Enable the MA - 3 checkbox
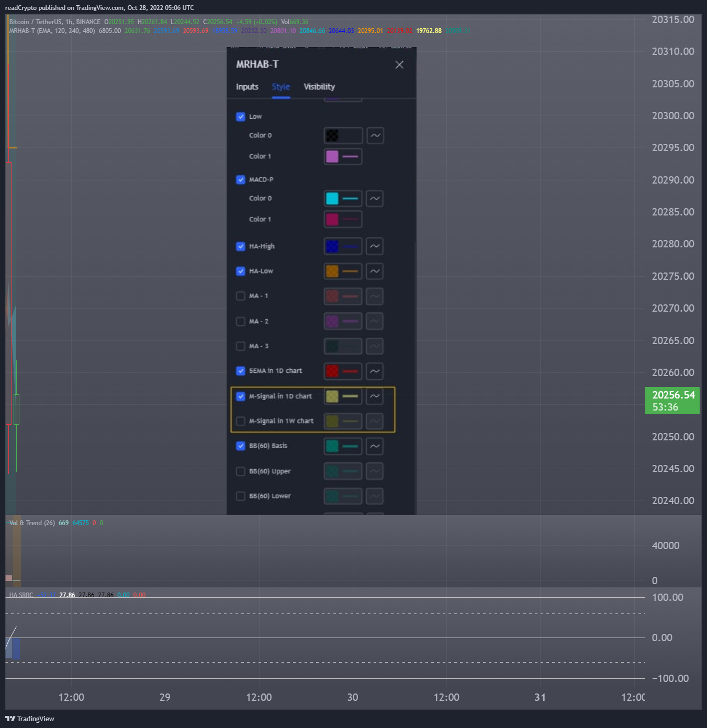 (x=241, y=346)
